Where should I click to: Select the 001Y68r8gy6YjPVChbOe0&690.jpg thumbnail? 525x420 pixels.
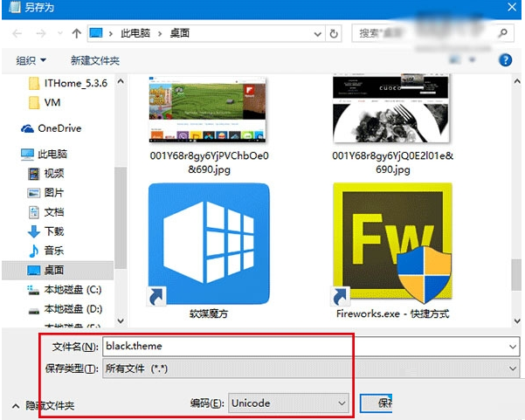[207, 109]
